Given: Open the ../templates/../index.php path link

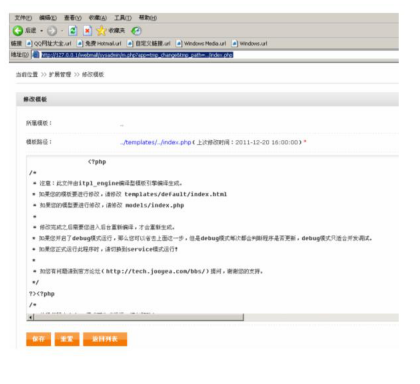Looking at the screenshot, I should coord(156,142).
